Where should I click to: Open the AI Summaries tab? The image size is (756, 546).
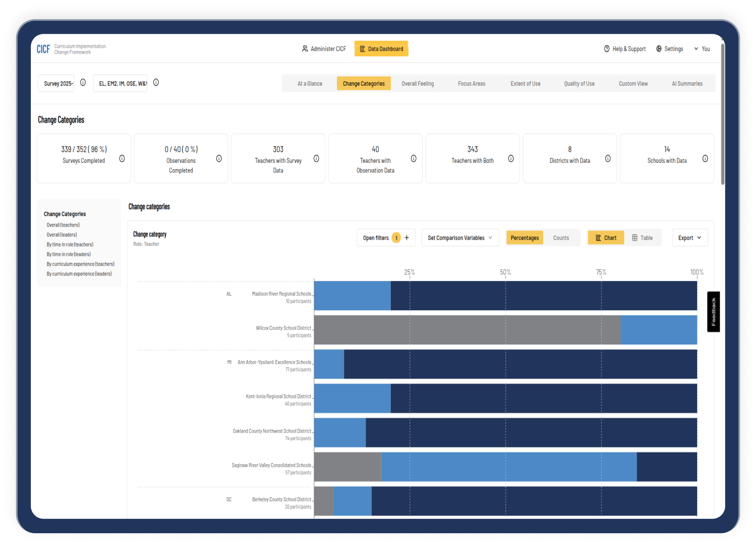coord(687,84)
